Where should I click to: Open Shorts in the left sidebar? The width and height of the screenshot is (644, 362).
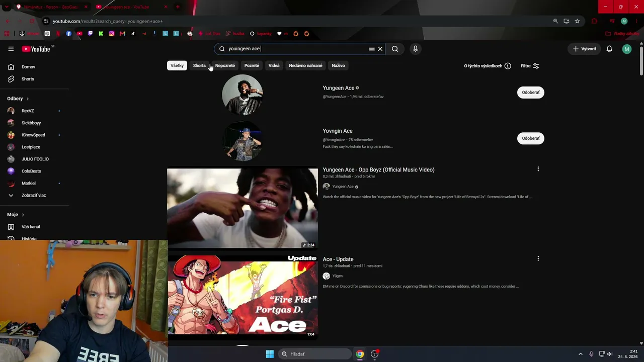tap(28, 79)
